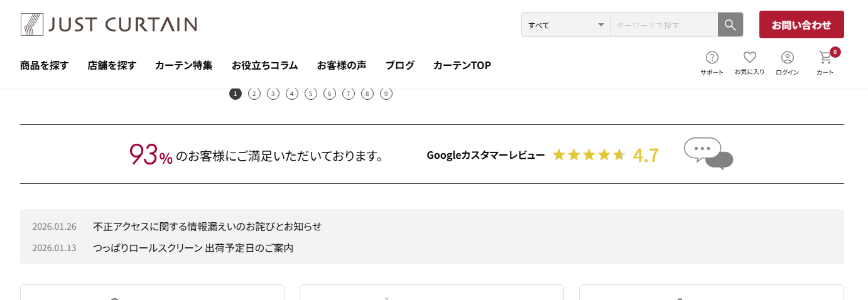
Task: Open the 店舗を探す menu
Action: (112, 65)
